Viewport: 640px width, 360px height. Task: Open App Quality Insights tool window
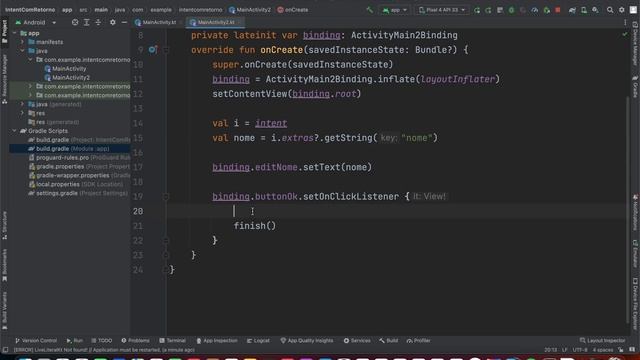click(307, 340)
